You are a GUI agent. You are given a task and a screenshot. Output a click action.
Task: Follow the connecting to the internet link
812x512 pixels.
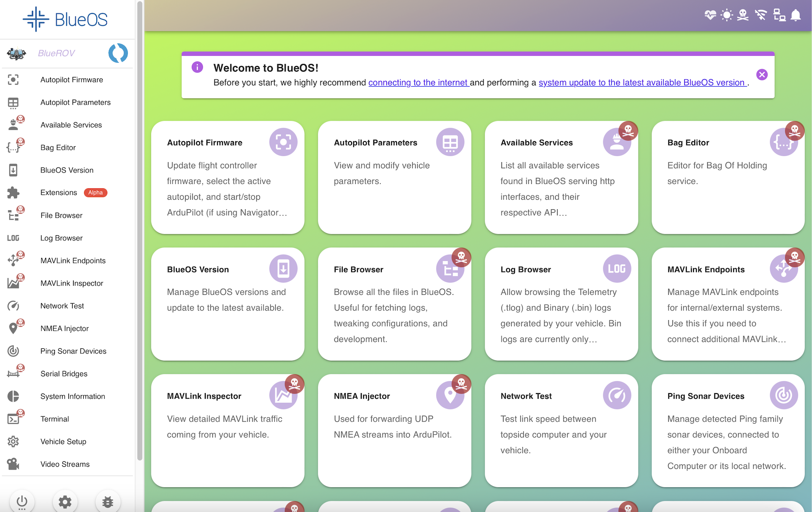[418, 82]
